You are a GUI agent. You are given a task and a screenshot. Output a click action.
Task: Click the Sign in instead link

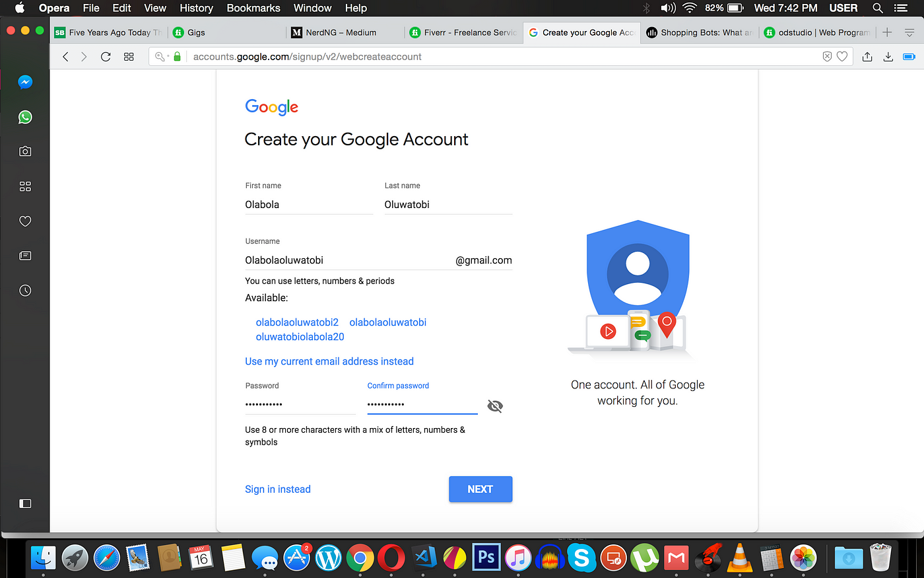(x=278, y=489)
